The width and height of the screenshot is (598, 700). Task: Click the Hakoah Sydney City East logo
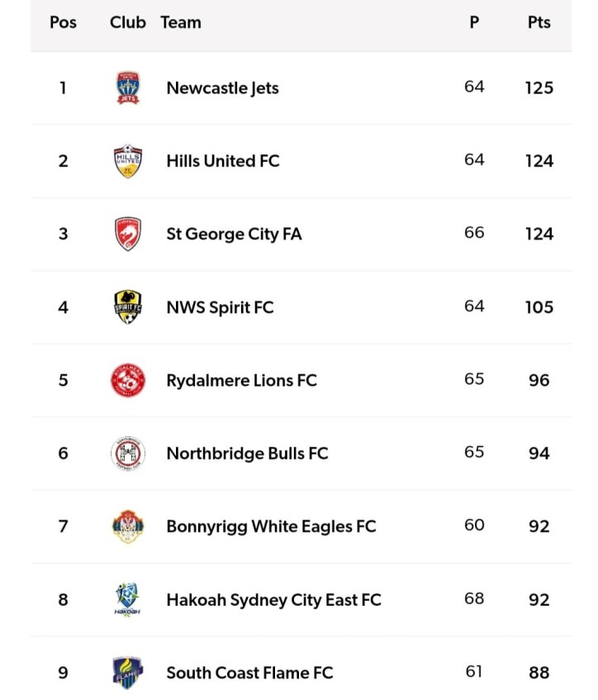tap(128, 600)
